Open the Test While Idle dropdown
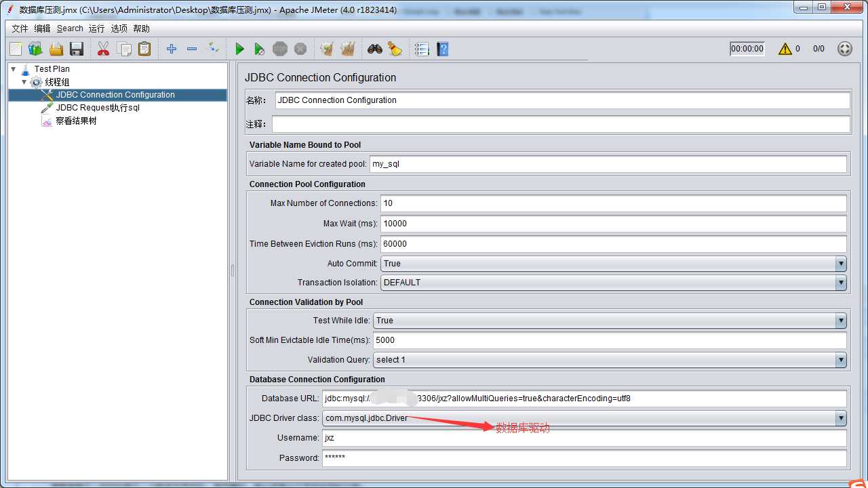This screenshot has width=868, height=488. [841, 321]
